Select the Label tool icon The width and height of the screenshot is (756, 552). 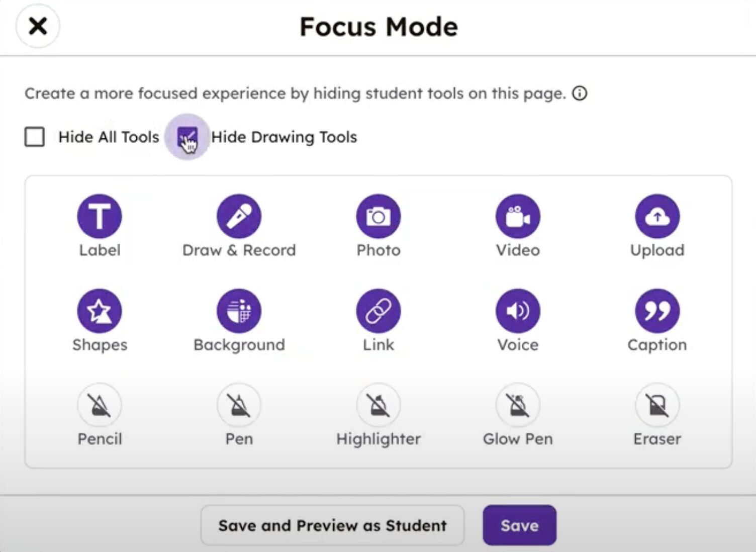click(x=99, y=216)
